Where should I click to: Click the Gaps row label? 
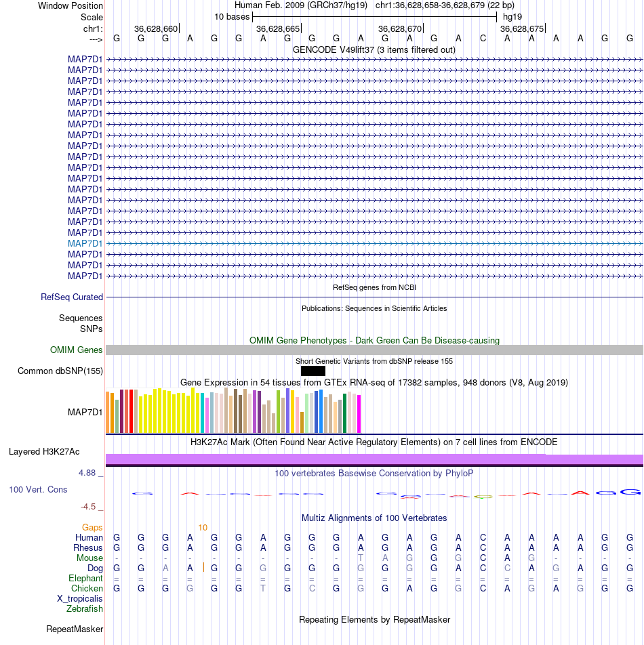point(92,527)
